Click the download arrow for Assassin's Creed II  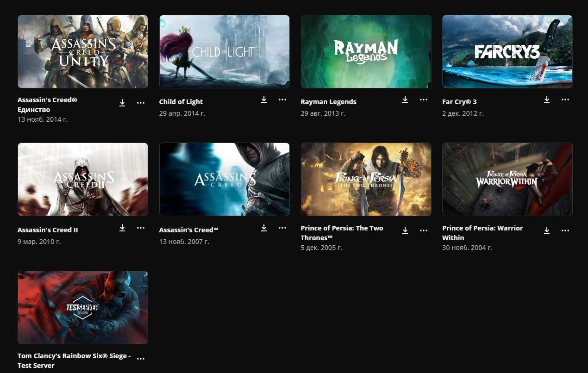tap(122, 228)
